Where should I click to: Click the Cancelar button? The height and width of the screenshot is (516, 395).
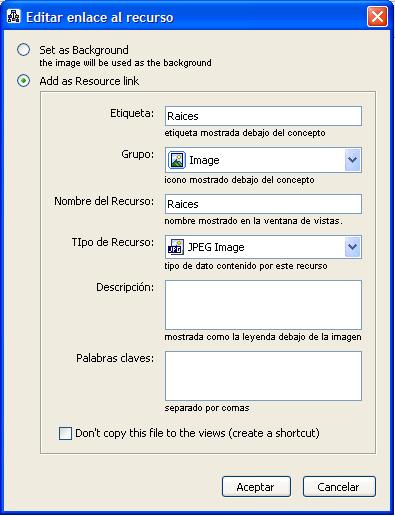coord(339,487)
